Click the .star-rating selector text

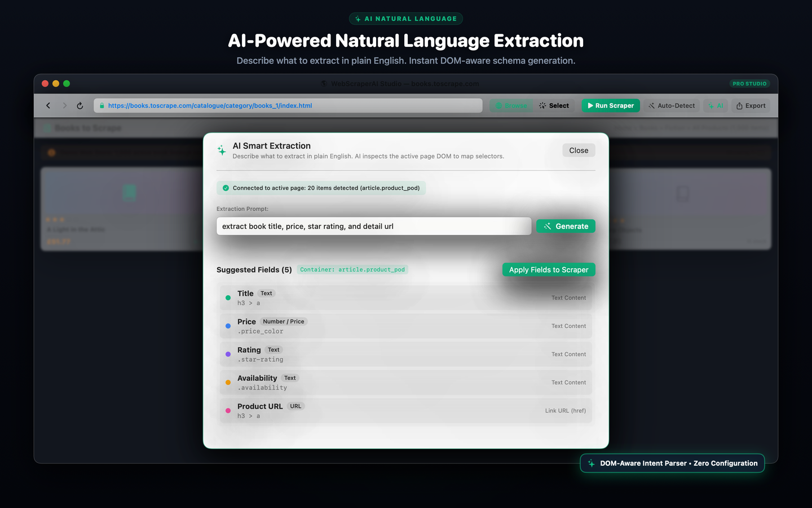coord(261,360)
